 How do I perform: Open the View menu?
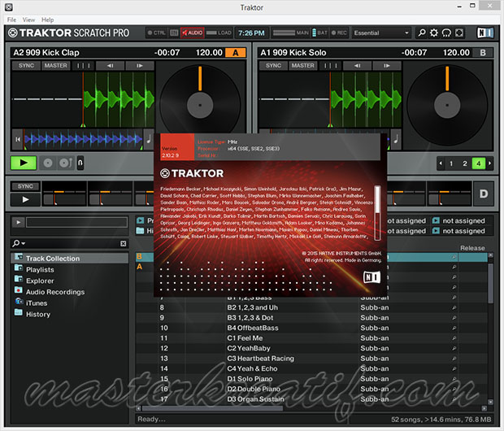(x=28, y=20)
